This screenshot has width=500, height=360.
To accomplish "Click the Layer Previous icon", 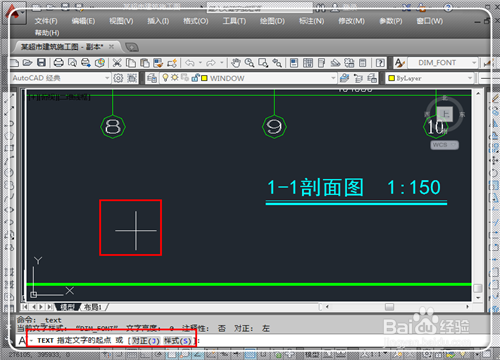I will (x=358, y=78).
